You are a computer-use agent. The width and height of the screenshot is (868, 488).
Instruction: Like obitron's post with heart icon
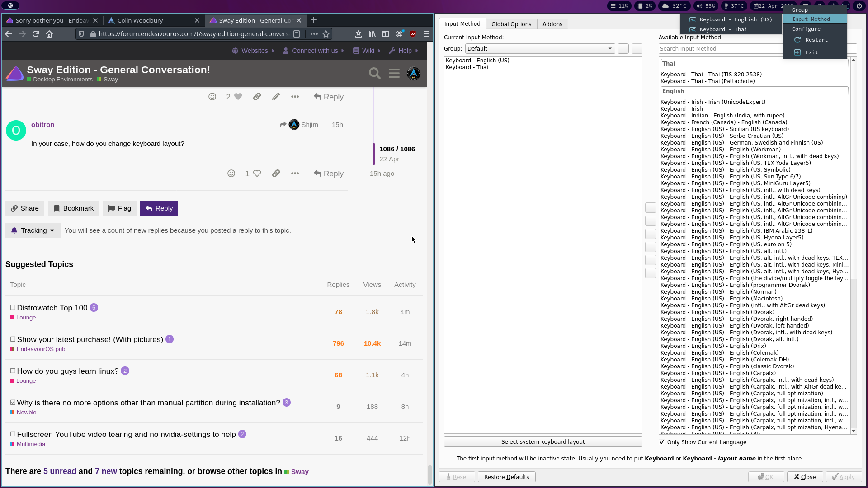tap(257, 174)
